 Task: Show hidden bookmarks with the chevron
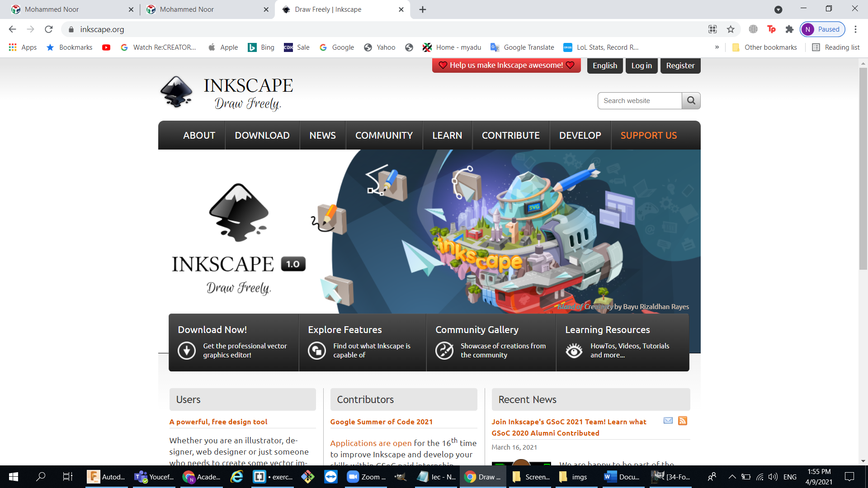(717, 47)
